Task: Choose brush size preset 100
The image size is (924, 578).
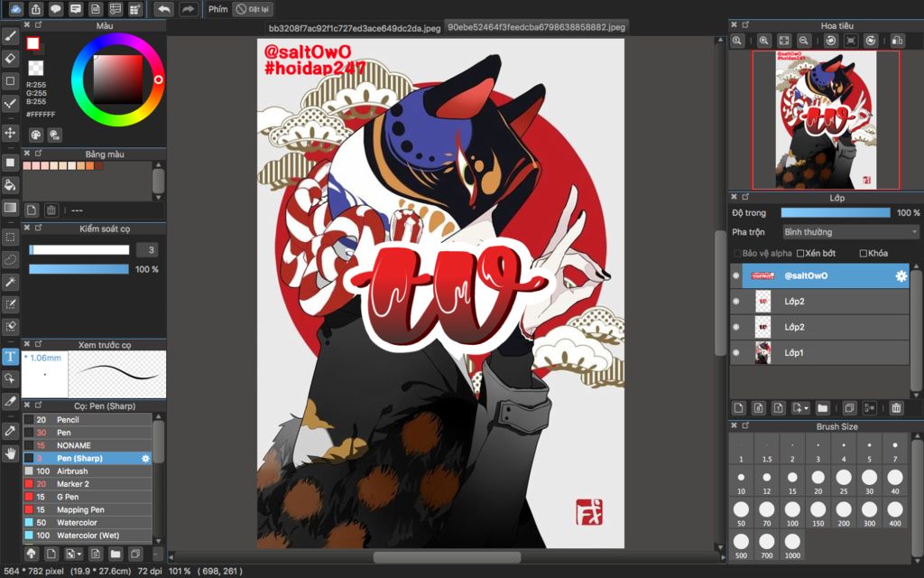Action: pyautogui.click(x=792, y=513)
